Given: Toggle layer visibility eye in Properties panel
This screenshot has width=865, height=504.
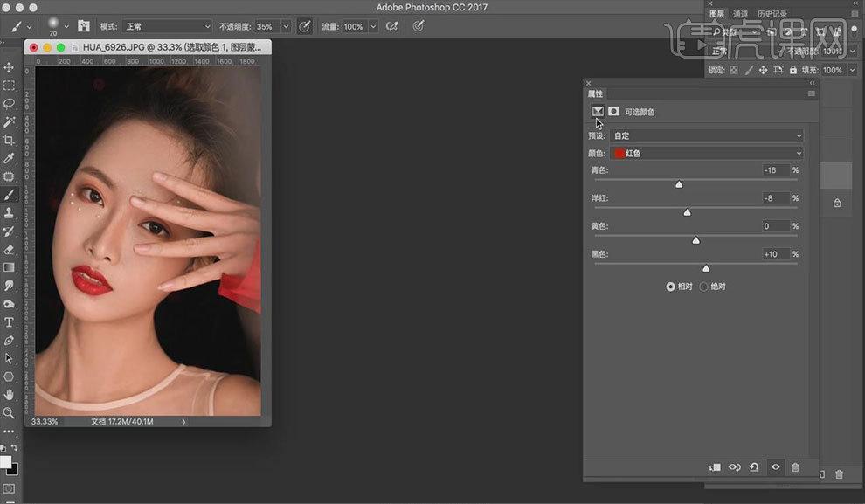Looking at the screenshot, I should click(x=775, y=467).
